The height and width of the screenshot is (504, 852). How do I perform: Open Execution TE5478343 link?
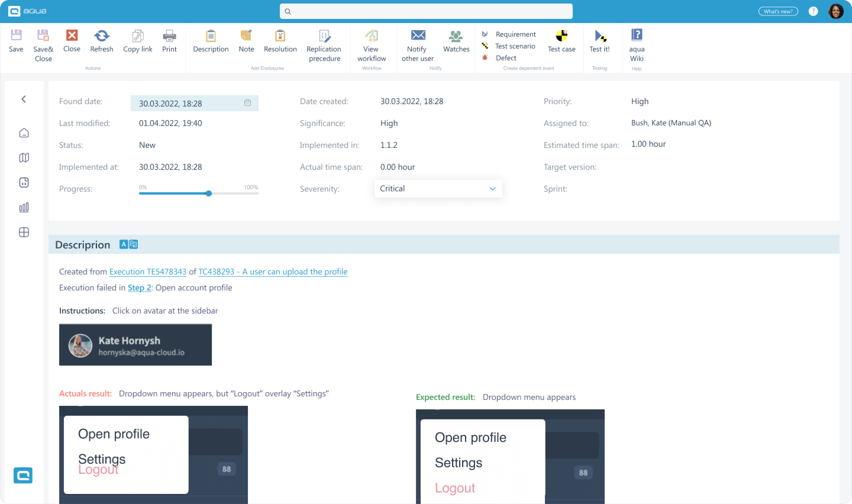[x=148, y=272]
